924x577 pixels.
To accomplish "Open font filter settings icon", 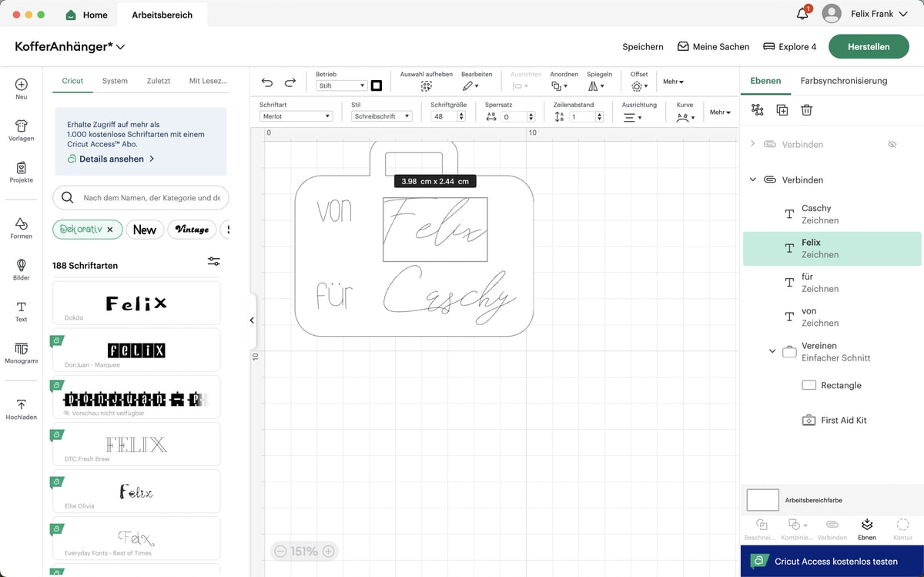I will pos(214,262).
